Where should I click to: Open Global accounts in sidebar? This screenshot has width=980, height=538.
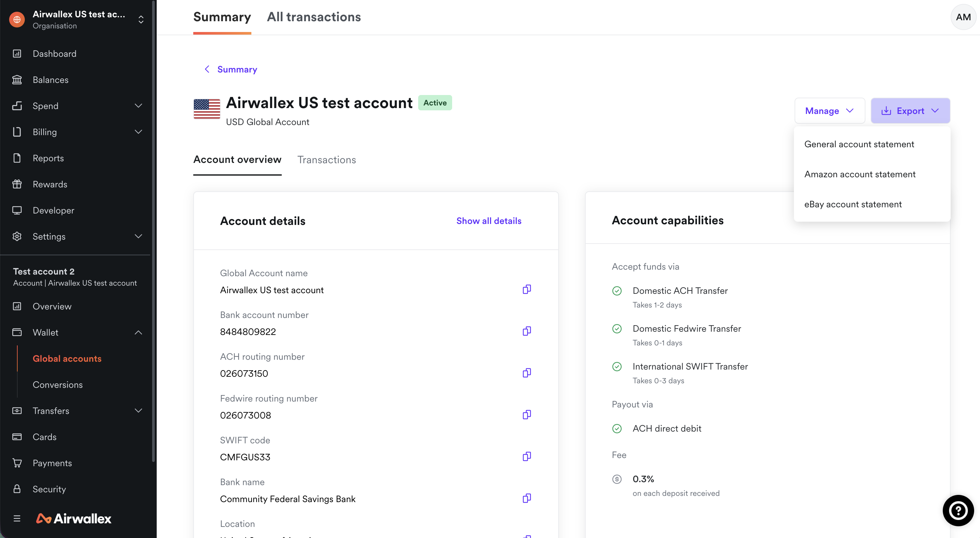pyautogui.click(x=67, y=359)
